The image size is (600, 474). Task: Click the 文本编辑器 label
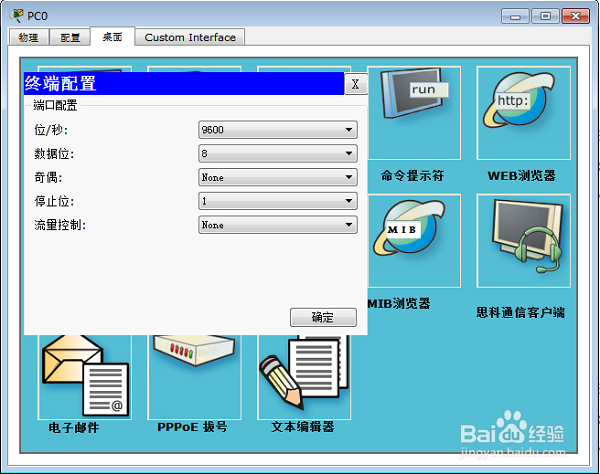coord(303,427)
